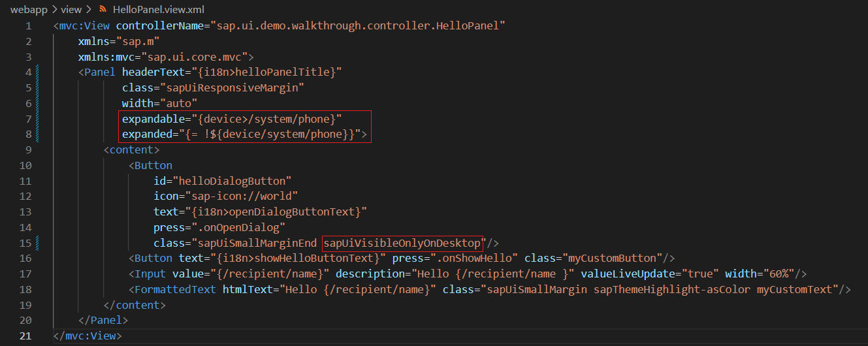Screen dimensions: 868x346
Task: Click the Input tag on line 17
Action: coord(147,274)
